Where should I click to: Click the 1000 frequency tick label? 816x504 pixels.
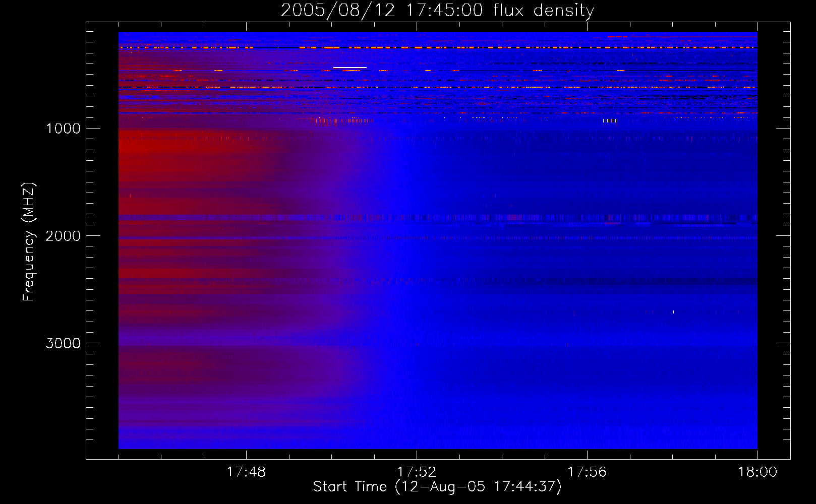pyautogui.click(x=63, y=129)
